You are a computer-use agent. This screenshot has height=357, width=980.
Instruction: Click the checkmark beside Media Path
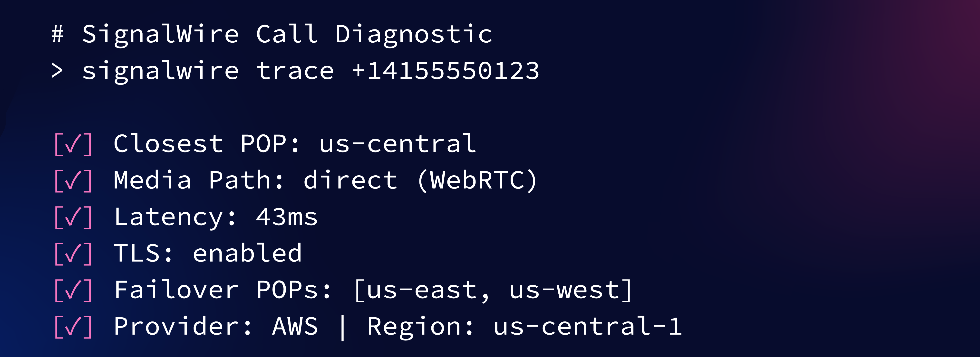[x=73, y=181]
